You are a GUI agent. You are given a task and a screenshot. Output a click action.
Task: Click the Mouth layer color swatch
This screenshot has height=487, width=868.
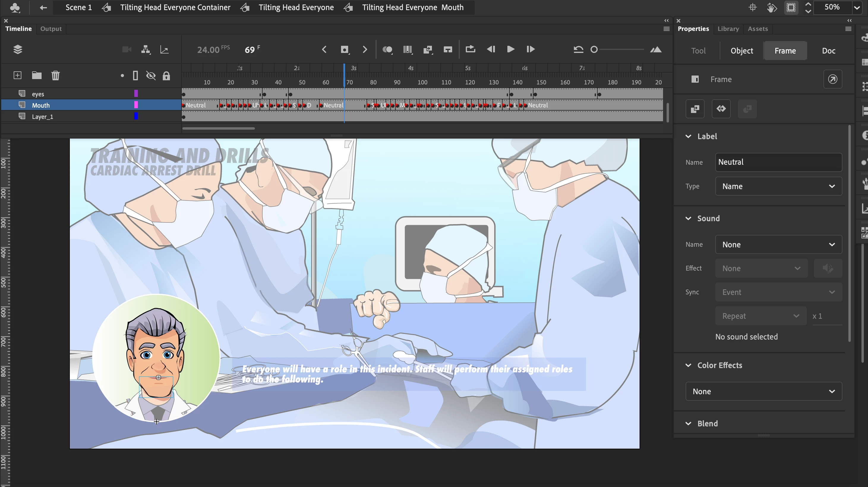(x=136, y=105)
